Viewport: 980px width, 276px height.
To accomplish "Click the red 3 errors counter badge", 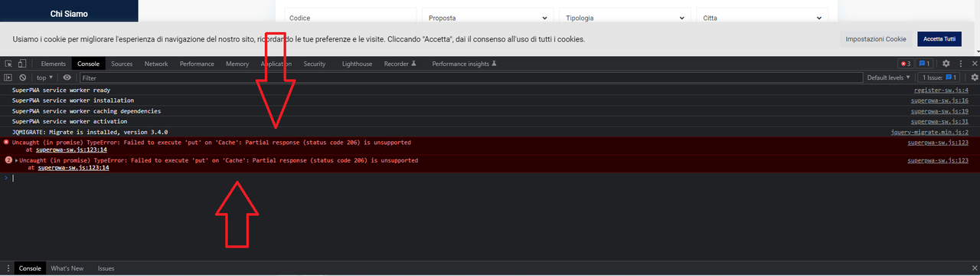I will [x=905, y=64].
